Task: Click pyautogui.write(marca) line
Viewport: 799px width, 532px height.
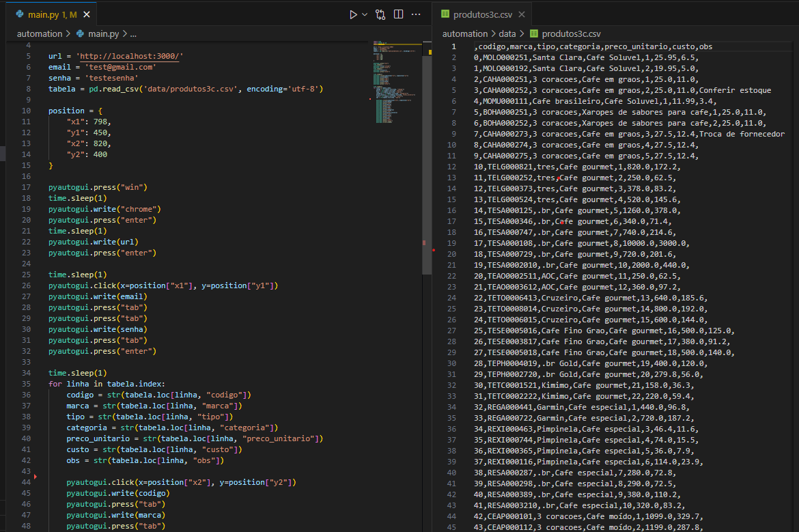Action: [115, 515]
